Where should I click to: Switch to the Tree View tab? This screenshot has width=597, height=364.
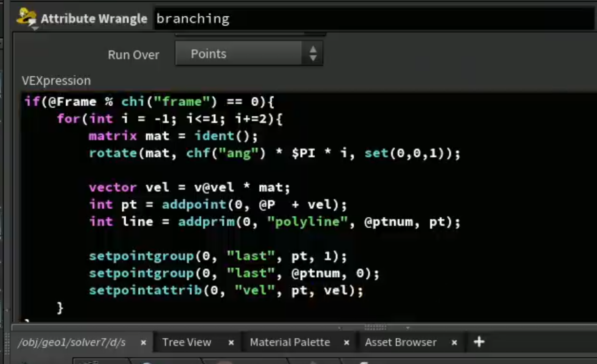[x=186, y=343]
